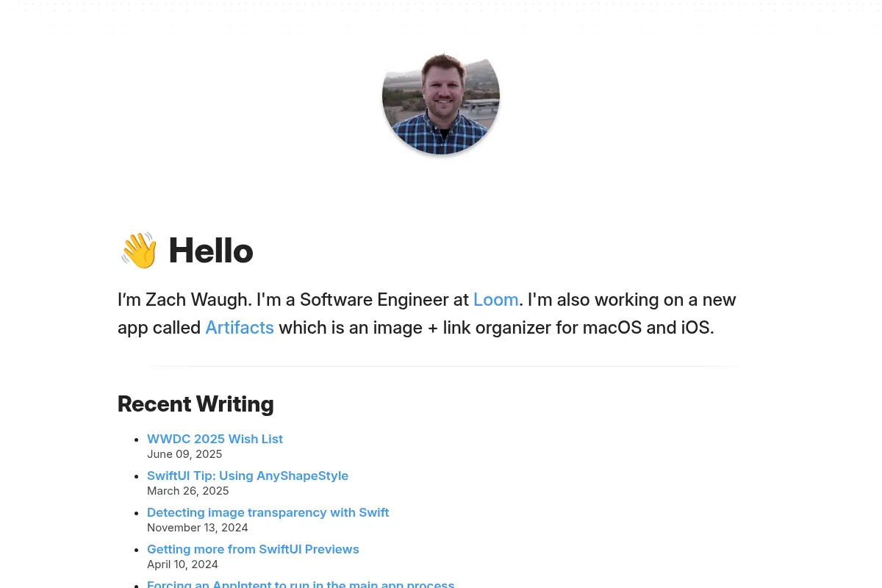Viewport: 882px width, 588px height.
Task: Click the Recent Writing heading
Action: [x=196, y=404]
